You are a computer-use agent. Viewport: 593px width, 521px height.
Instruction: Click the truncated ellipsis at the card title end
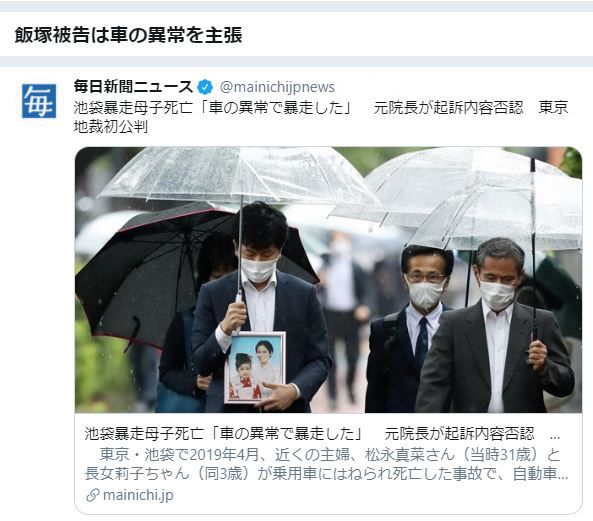(554, 435)
